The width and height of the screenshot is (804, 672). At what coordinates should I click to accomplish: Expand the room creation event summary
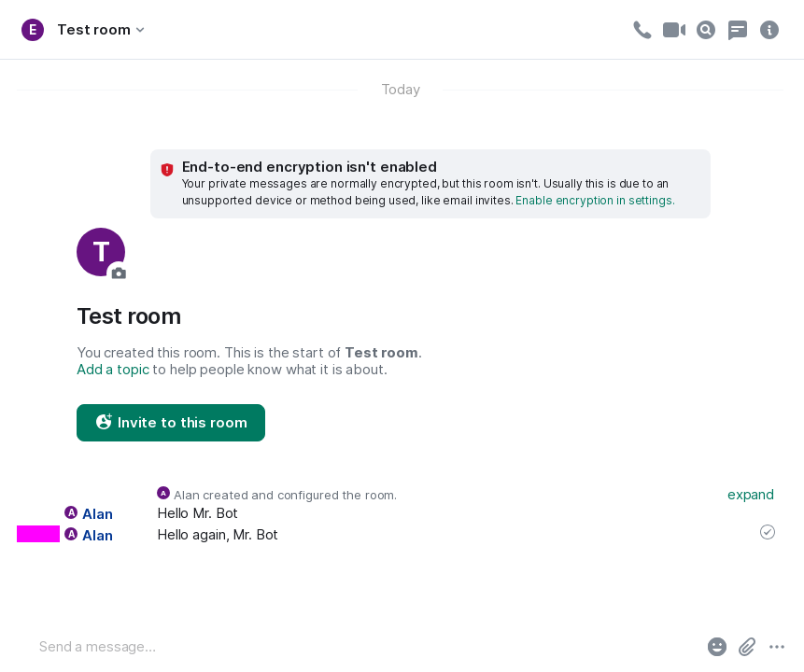click(750, 495)
